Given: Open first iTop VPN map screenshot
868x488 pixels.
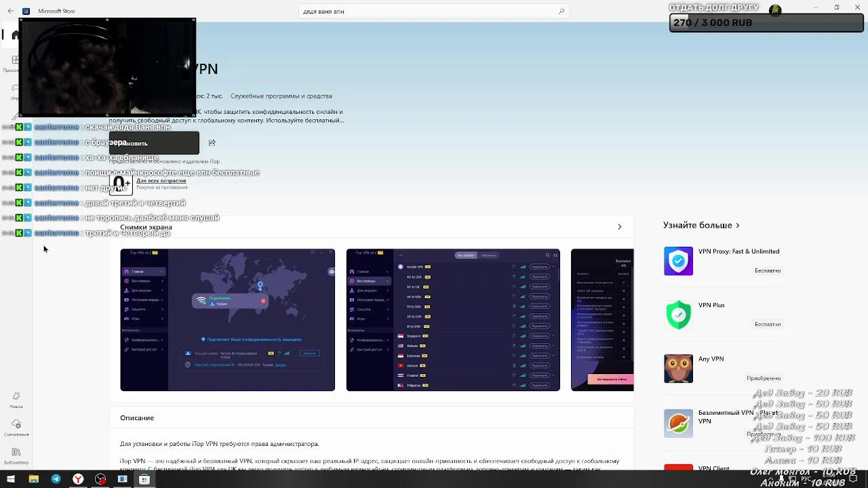Looking at the screenshot, I should 227,320.
